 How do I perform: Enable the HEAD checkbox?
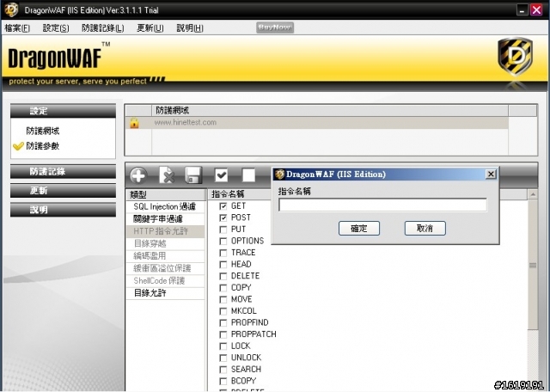point(223,264)
